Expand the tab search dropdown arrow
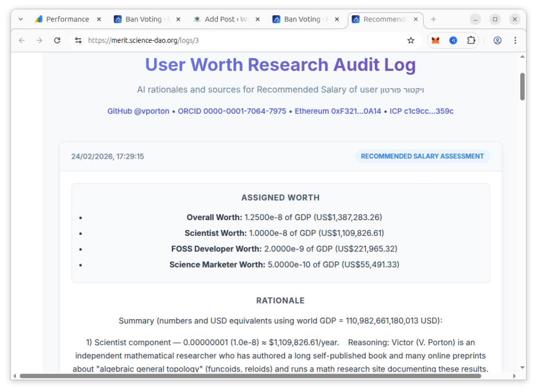The height and width of the screenshot is (392, 537). 20,19
